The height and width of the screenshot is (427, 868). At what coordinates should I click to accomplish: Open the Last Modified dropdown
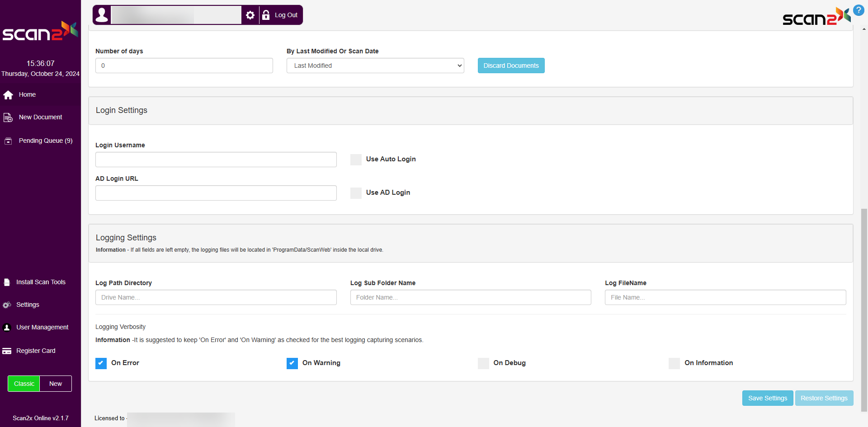(x=375, y=66)
